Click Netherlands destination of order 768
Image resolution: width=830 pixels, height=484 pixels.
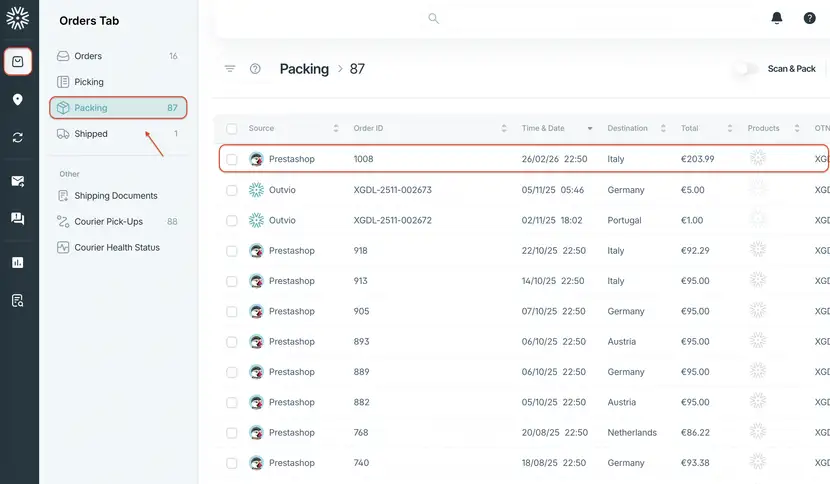coord(632,433)
